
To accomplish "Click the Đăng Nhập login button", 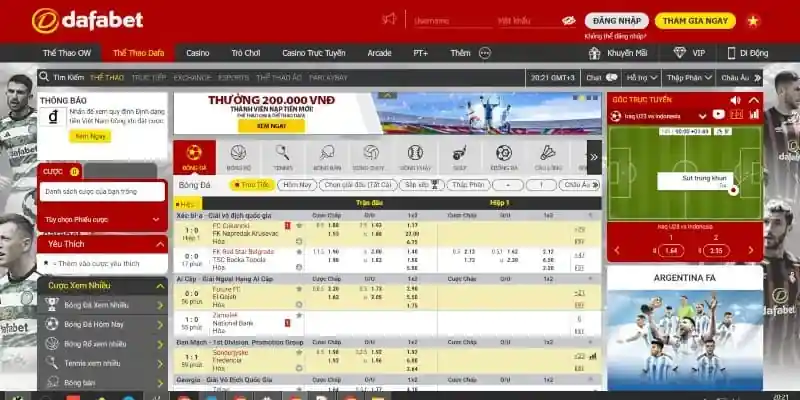I will tap(617, 21).
